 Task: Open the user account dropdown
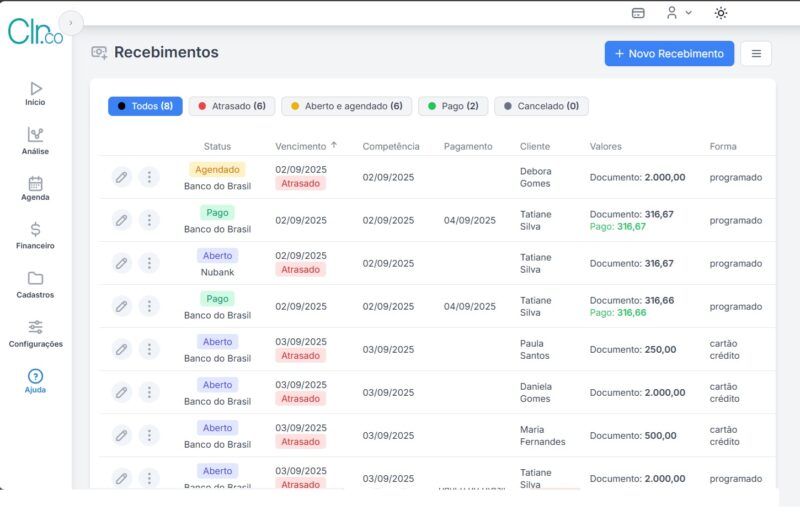(x=679, y=13)
